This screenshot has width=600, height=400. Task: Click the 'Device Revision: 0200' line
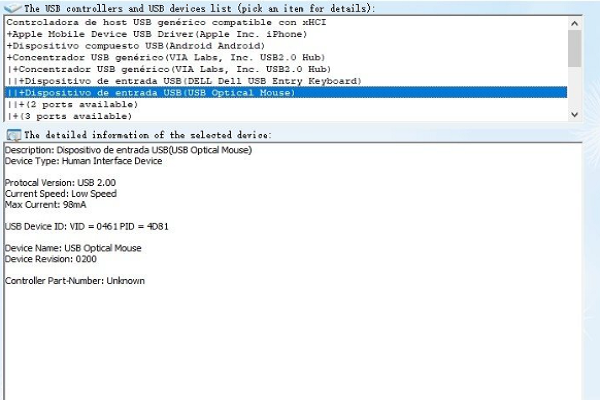51,259
